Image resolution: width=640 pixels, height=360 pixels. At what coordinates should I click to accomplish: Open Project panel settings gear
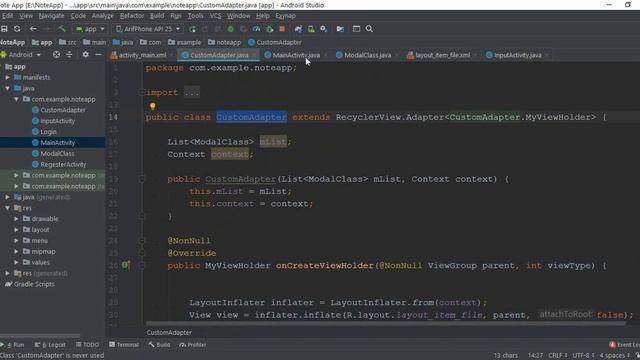85,55
